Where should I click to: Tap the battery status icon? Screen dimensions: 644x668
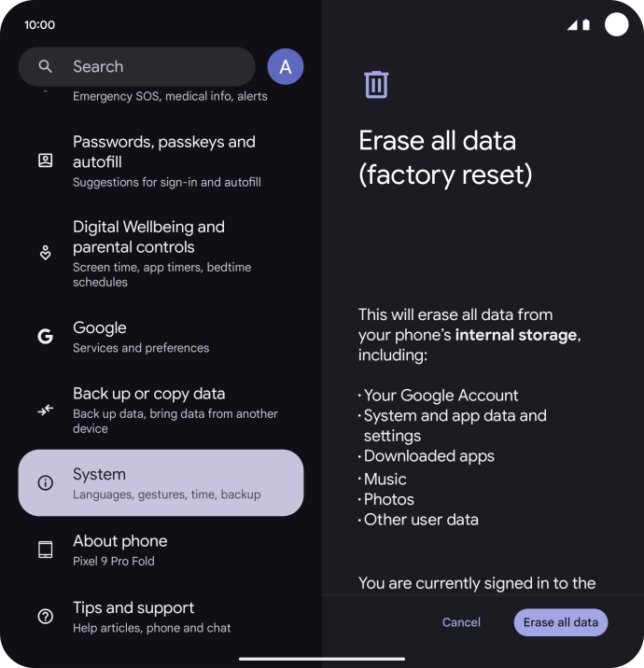point(586,25)
